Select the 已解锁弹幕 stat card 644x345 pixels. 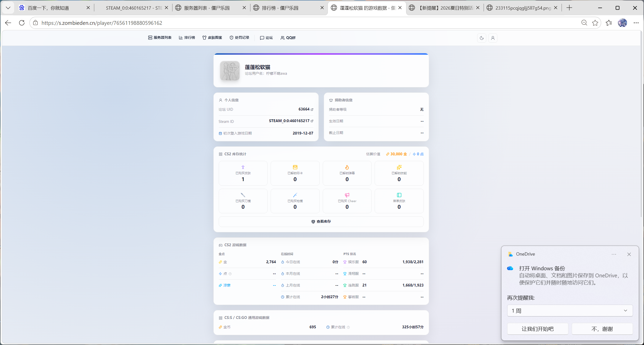tap(347, 173)
